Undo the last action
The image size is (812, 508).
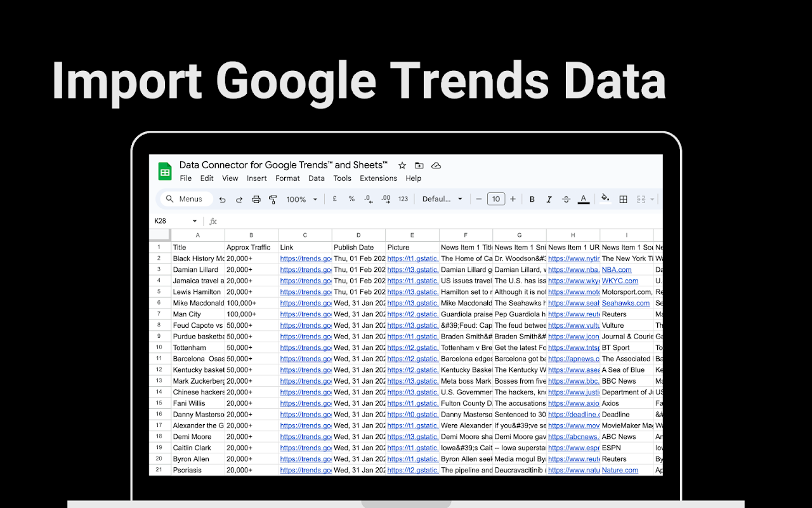click(x=222, y=199)
